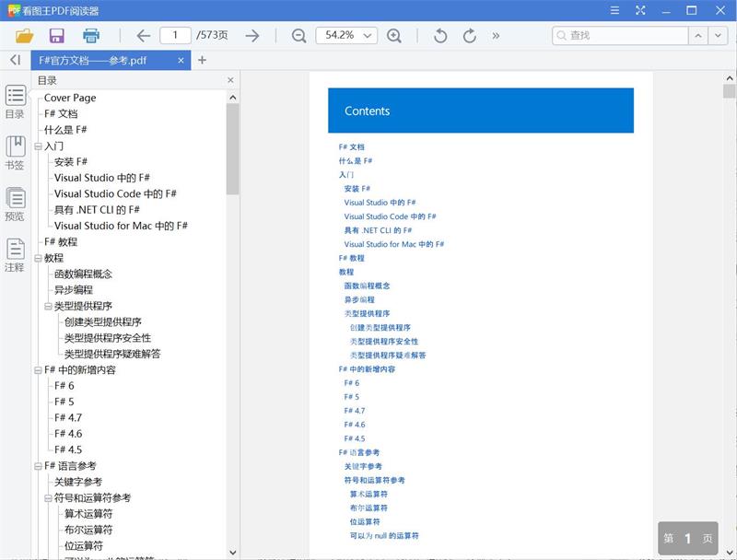
Task: Zoom out with the minus magnifier
Action: [x=298, y=35]
